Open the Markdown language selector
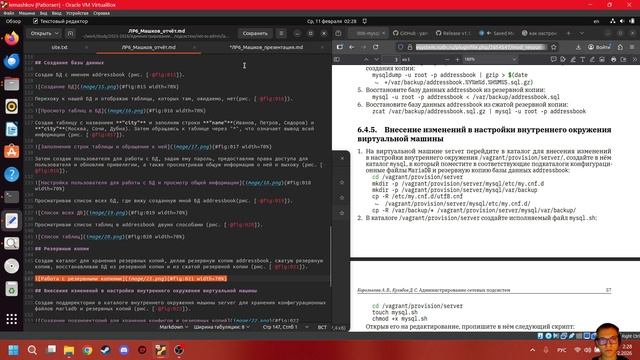 (x=173, y=327)
